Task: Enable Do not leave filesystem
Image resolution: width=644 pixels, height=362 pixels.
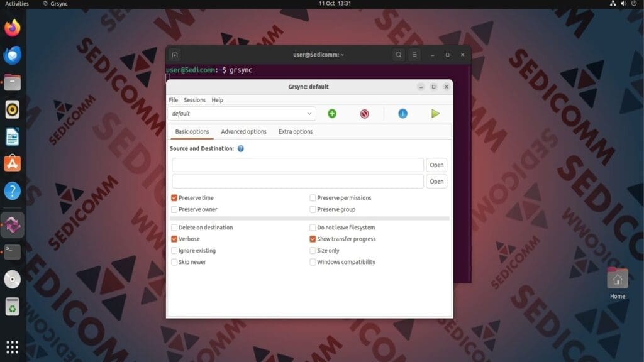Action: tap(313, 228)
